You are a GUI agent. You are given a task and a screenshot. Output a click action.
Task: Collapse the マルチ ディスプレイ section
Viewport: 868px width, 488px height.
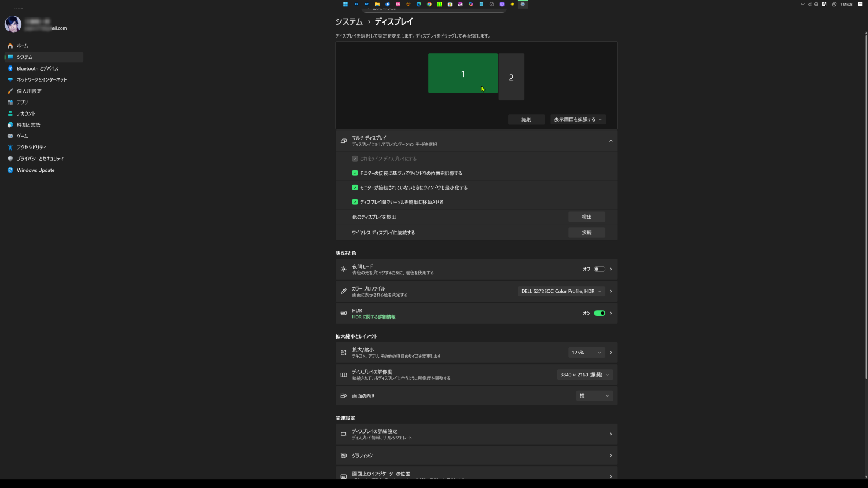610,141
